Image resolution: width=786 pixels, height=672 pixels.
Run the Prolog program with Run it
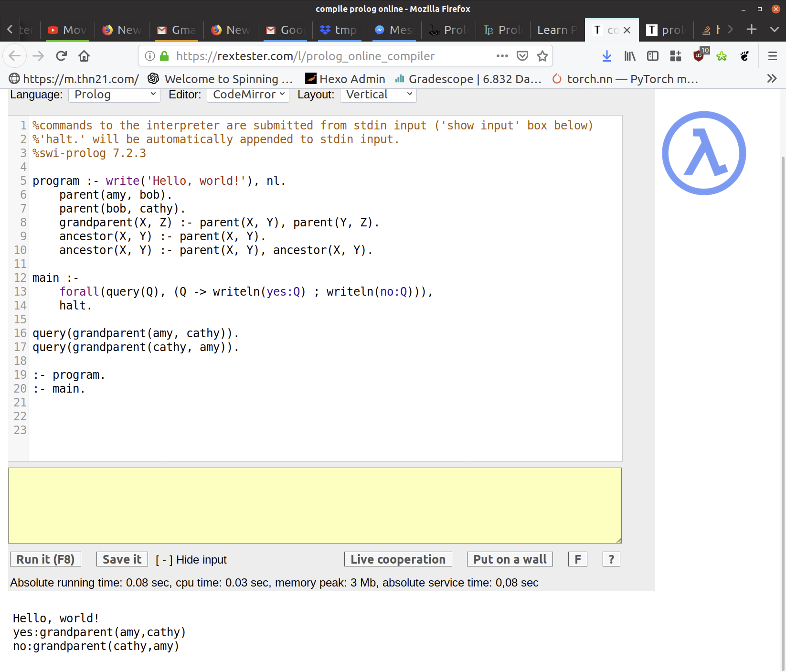pos(45,559)
